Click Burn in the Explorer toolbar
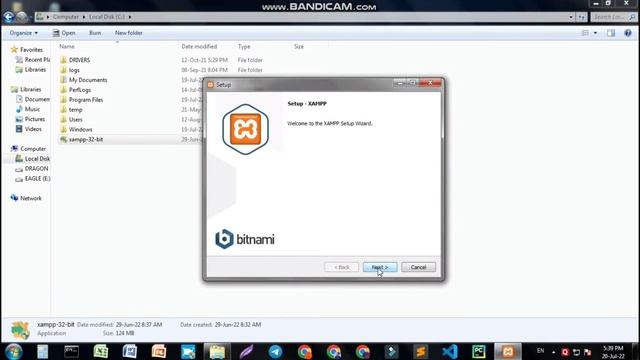Screen dimensions: 640x360 point(95,33)
